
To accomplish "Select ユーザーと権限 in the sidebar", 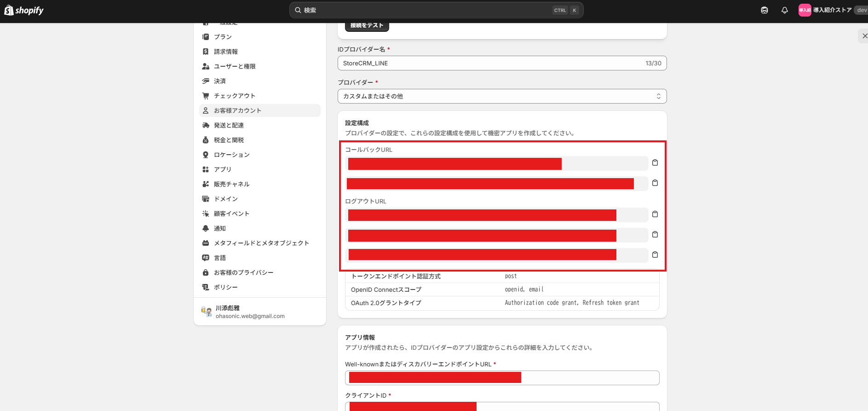I will pos(235,66).
